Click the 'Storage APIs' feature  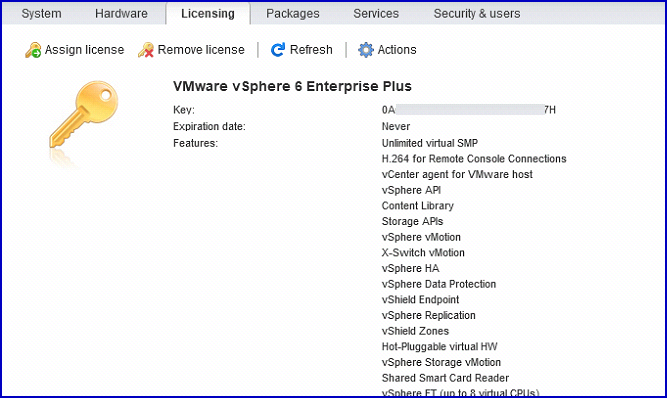pos(412,222)
